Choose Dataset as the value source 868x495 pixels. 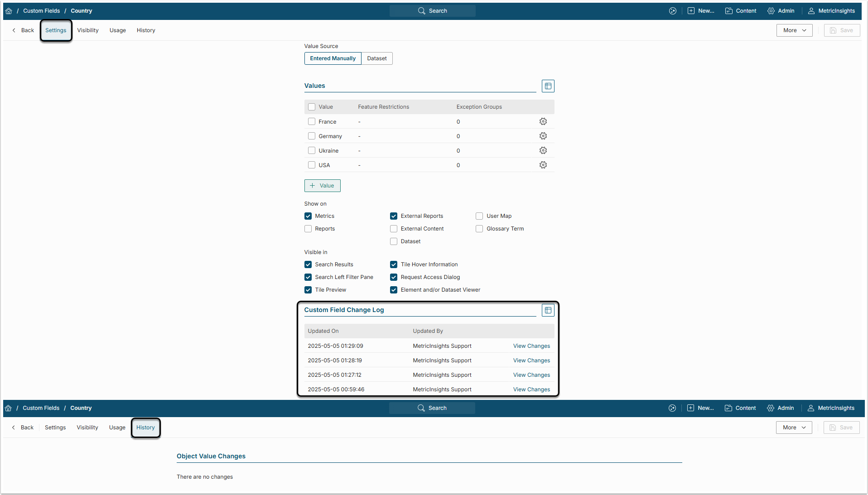click(x=376, y=58)
